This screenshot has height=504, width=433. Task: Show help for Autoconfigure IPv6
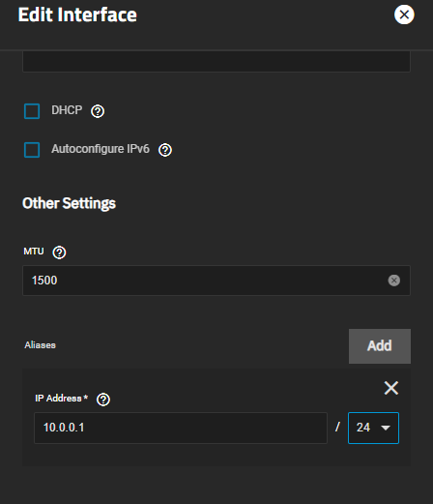click(x=165, y=150)
